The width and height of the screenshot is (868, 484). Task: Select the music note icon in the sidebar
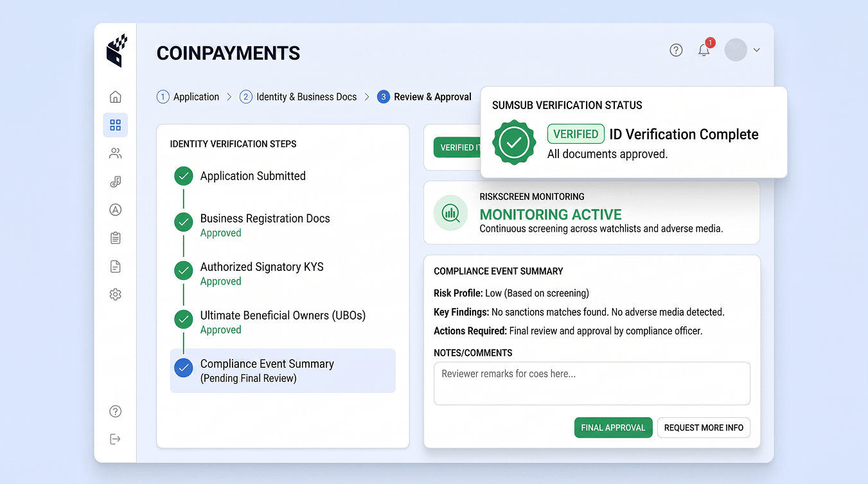click(x=116, y=182)
